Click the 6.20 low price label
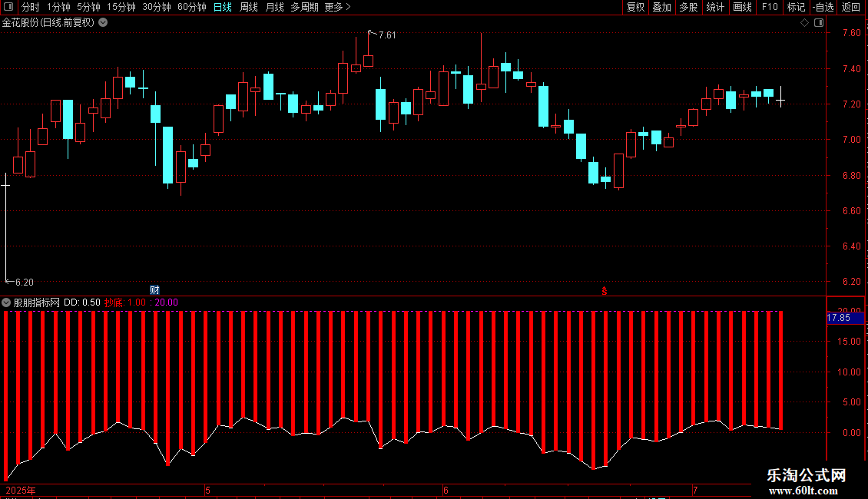 pos(24,283)
